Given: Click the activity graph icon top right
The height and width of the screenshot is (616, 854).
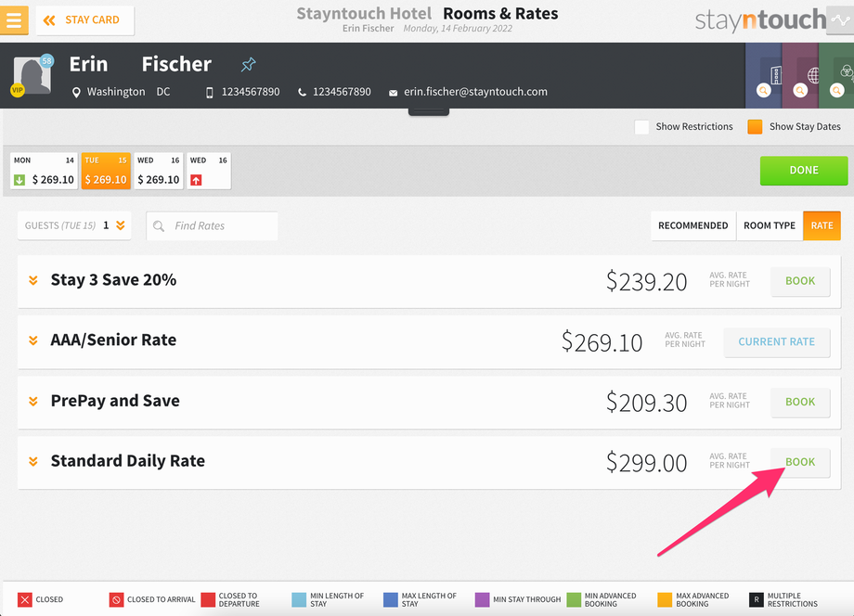Looking at the screenshot, I should click(840, 20).
